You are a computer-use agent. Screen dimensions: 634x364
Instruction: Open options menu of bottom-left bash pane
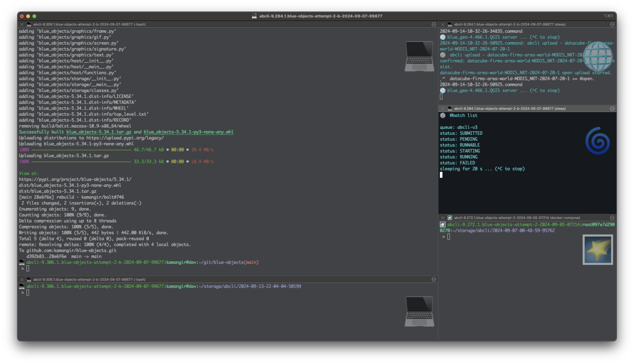pyautogui.click(x=434, y=279)
